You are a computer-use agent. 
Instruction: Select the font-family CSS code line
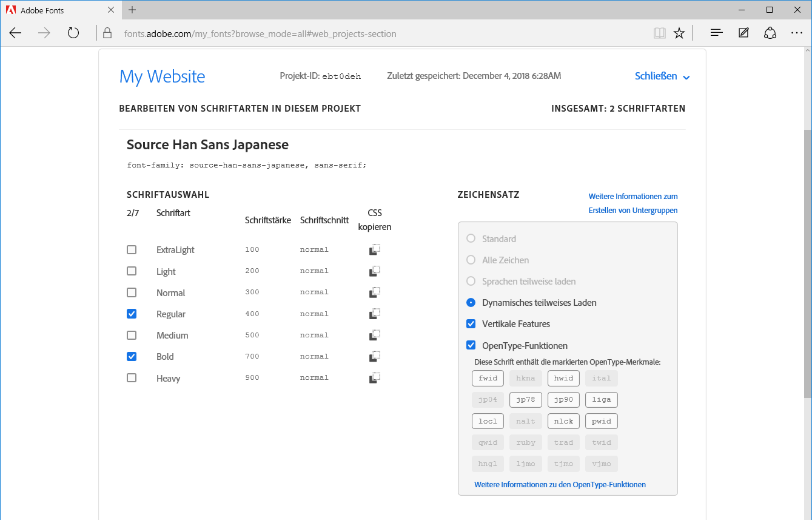247,165
